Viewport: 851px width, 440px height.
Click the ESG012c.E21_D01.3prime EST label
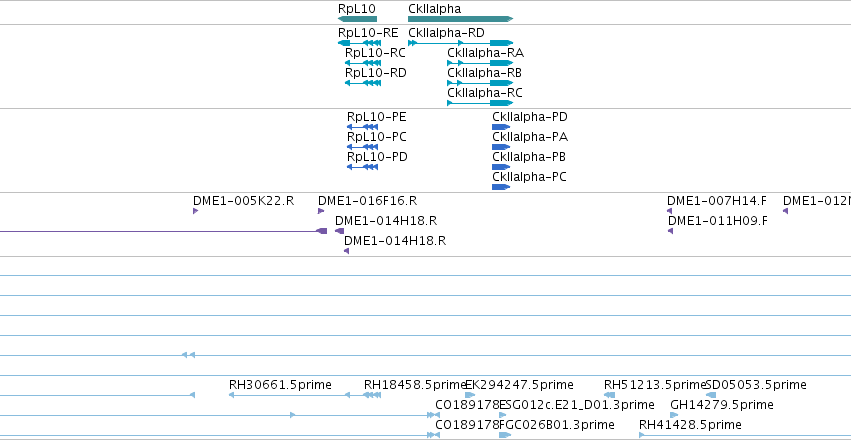coord(577,405)
